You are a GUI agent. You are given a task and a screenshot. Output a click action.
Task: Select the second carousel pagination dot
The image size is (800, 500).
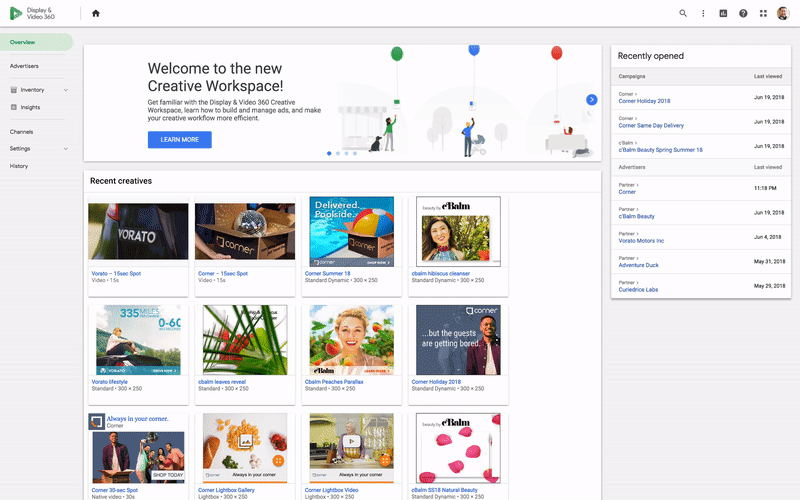click(337, 153)
